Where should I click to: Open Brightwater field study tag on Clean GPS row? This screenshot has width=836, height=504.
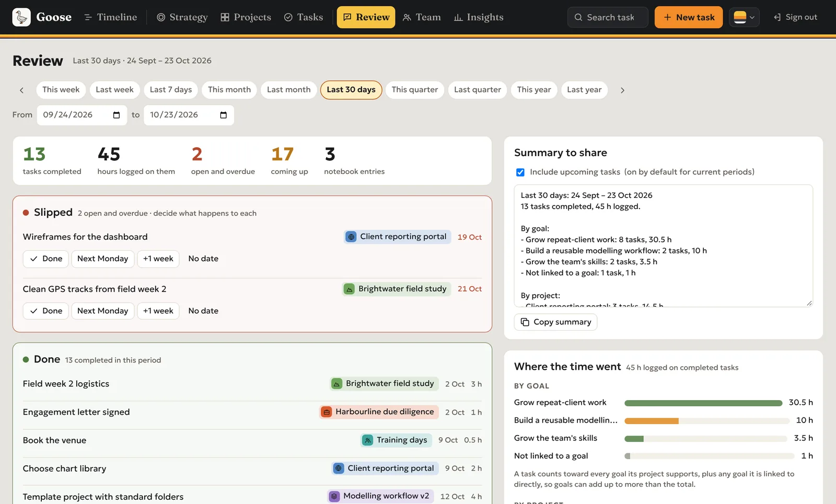[396, 289]
